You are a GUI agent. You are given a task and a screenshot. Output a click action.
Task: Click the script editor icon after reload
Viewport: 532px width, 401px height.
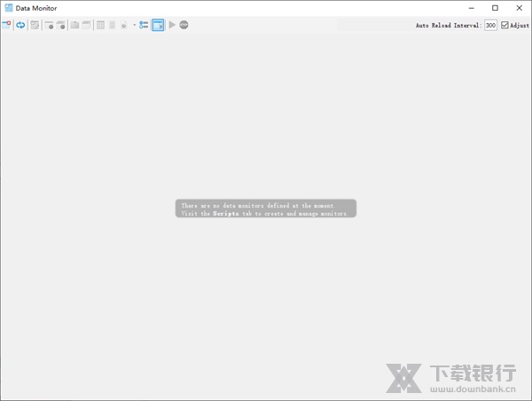(x=35, y=26)
